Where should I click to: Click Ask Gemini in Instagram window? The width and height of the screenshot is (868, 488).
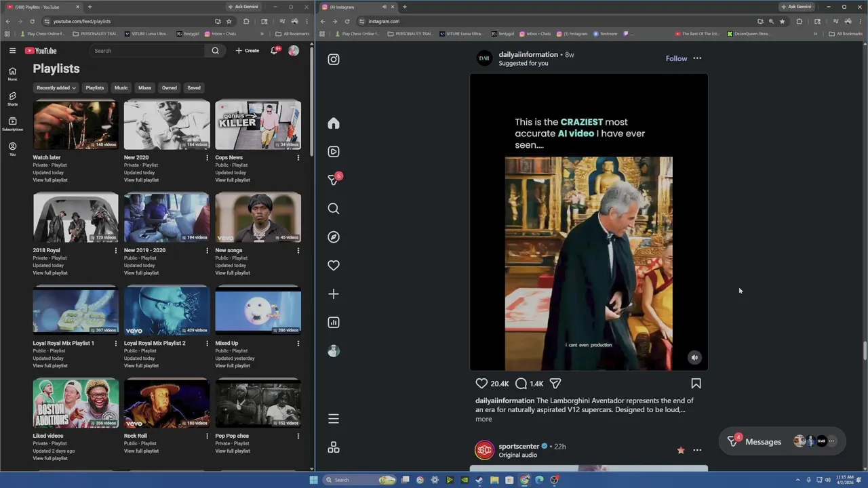pos(795,7)
